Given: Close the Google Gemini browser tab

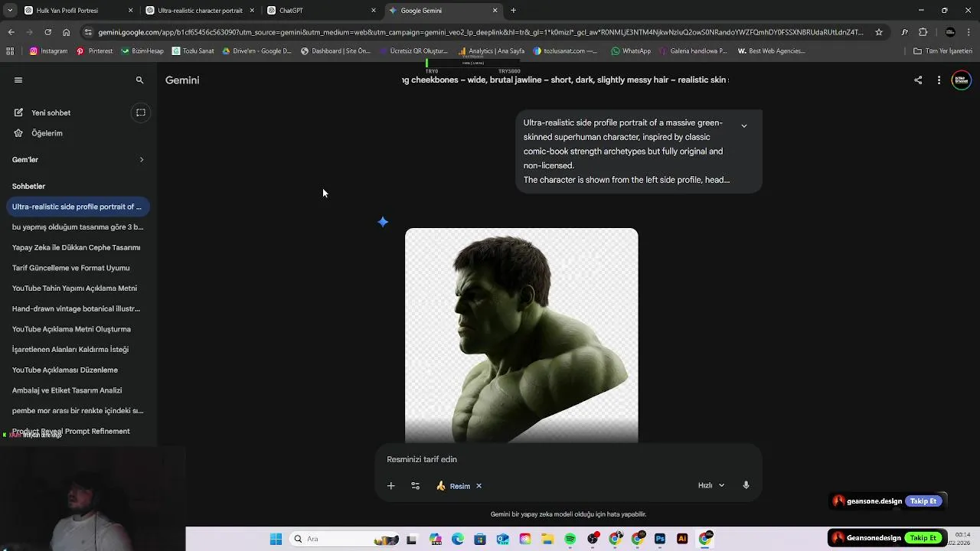Looking at the screenshot, I should (495, 11).
